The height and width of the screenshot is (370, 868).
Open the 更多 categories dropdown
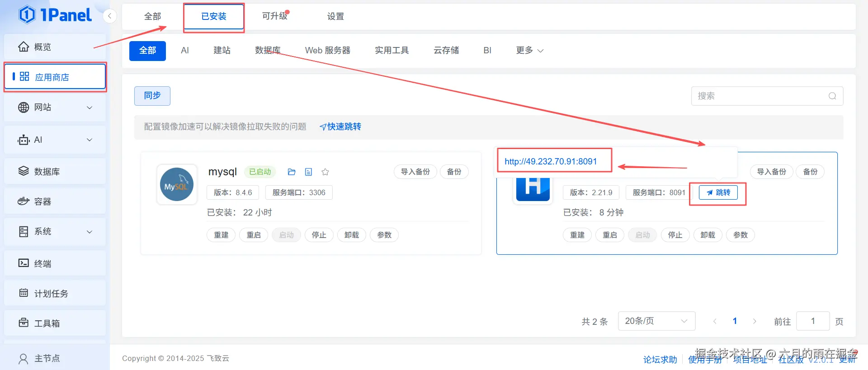point(529,51)
